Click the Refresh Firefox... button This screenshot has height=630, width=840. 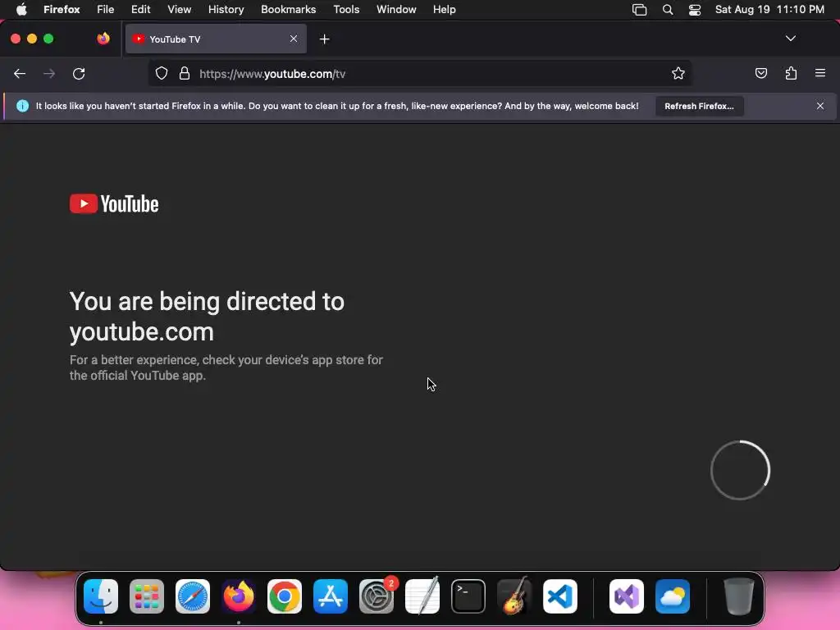(x=699, y=106)
